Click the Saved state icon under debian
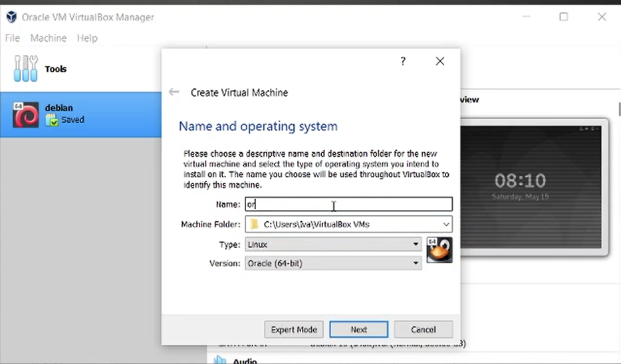621x364 pixels. coord(52,120)
